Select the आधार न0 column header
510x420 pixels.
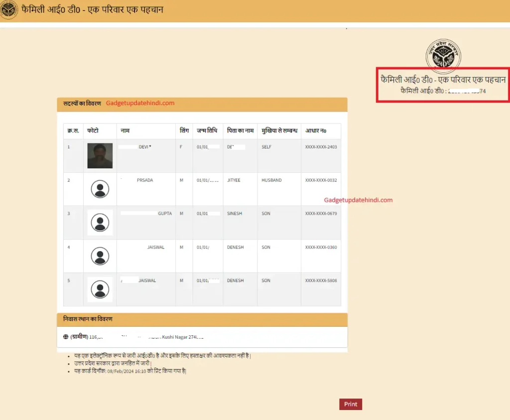click(321, 131)
